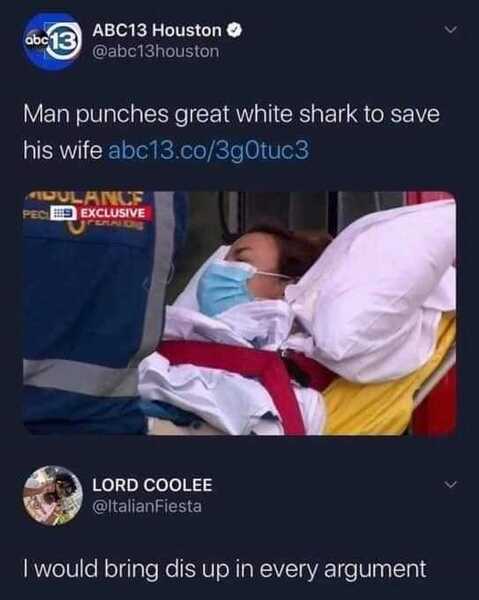Click the blue verified checkmark badge
This screenshot has height=600, width=479.
click(x=235, y=31)
